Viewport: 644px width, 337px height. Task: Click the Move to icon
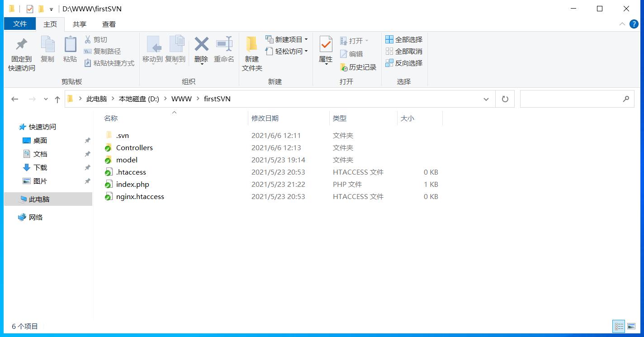(154, 44)
